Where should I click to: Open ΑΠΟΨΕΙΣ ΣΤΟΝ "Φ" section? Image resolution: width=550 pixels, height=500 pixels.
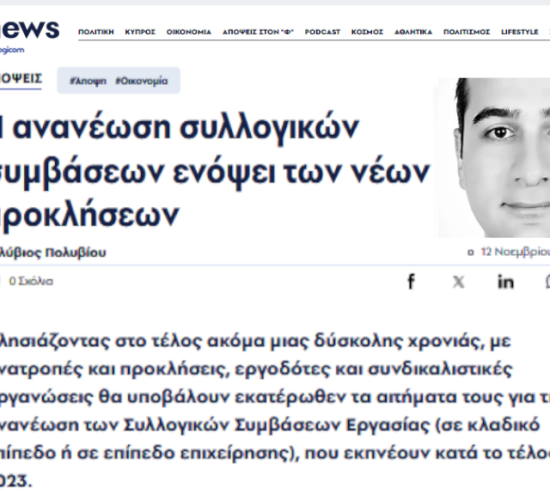(x=258, y=32)
